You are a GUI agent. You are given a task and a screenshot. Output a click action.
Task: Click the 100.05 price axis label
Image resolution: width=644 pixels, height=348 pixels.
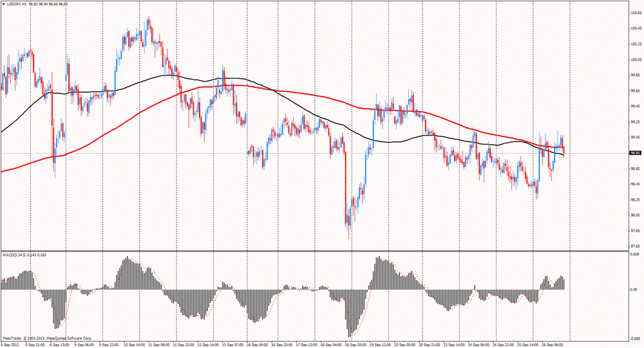(636, 60)
